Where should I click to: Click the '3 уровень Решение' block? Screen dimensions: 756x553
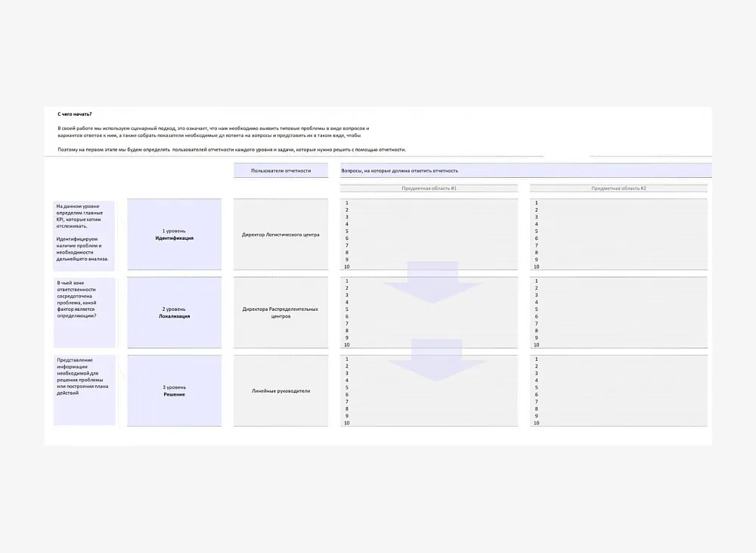click(174, 390)
